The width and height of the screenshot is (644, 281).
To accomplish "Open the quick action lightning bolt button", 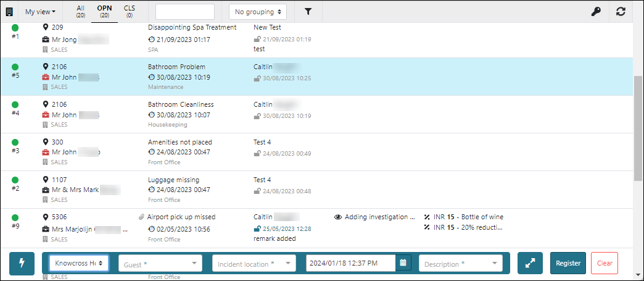I will click(x=22, y=263).
